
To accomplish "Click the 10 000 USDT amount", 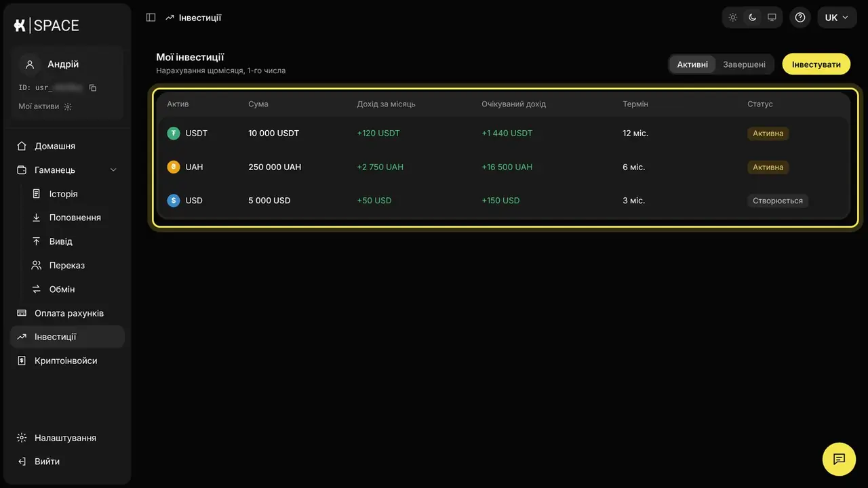I will click(x=274, y=134).
